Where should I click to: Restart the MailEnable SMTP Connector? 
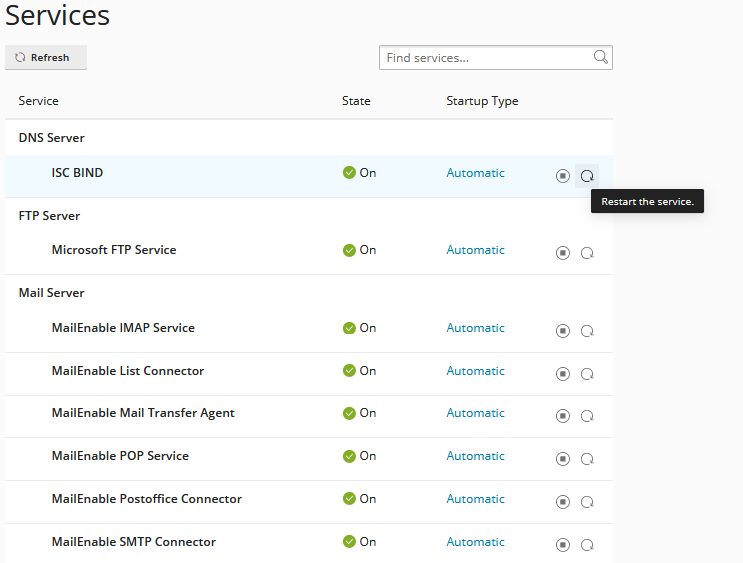pos(587,545)
